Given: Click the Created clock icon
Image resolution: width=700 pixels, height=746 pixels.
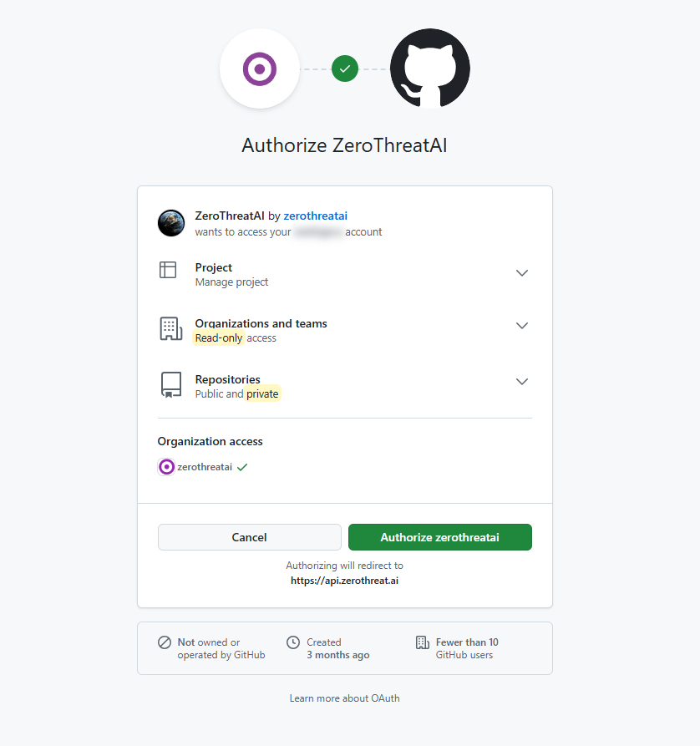Looking at the screenshot, I should click(x=293, y=642).
